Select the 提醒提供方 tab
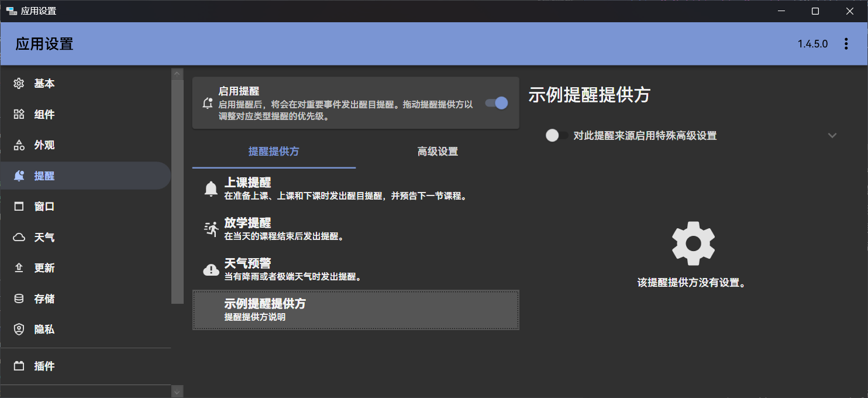868x398 pixels. 274,152
